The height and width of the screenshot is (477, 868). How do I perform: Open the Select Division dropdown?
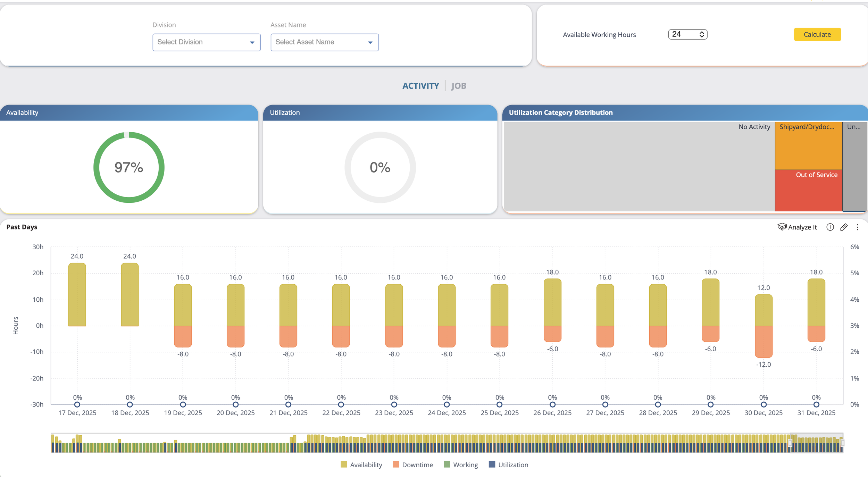pos(206,42)
